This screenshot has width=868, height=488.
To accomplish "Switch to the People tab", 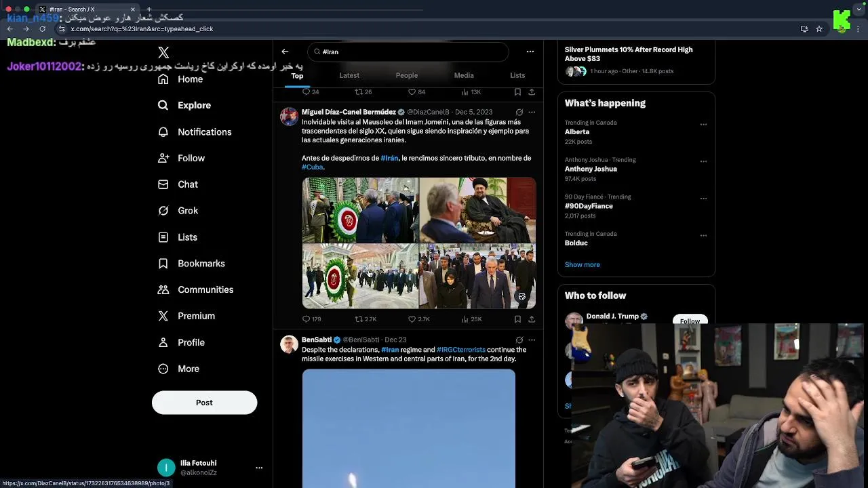I will [x=407, y=75].
